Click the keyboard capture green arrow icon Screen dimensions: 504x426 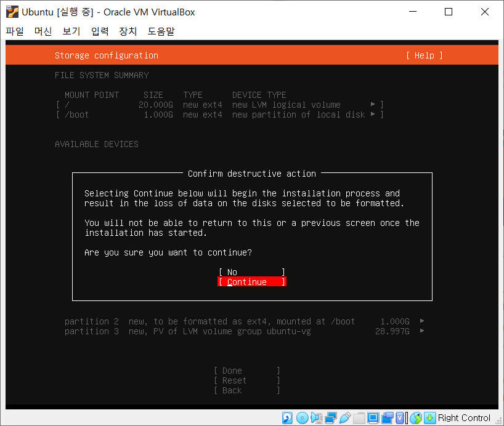click(429, 417)
